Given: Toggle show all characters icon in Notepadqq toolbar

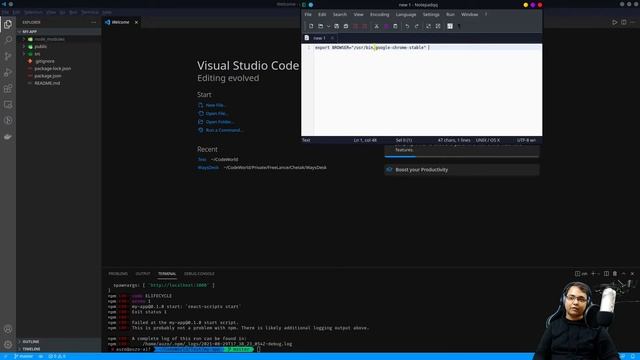Looking at the screenshot, I should coord(459,26).
